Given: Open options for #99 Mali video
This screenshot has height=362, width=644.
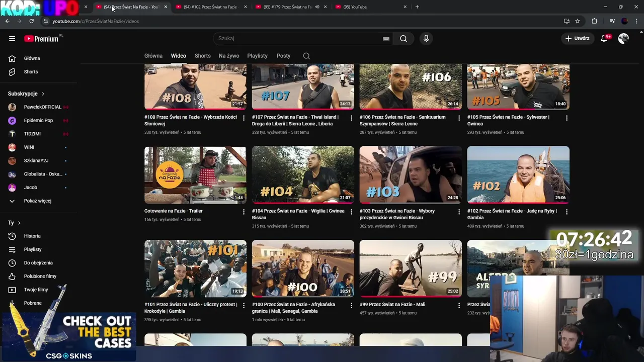Looking at the screenshot, I should tap(459, 305).
